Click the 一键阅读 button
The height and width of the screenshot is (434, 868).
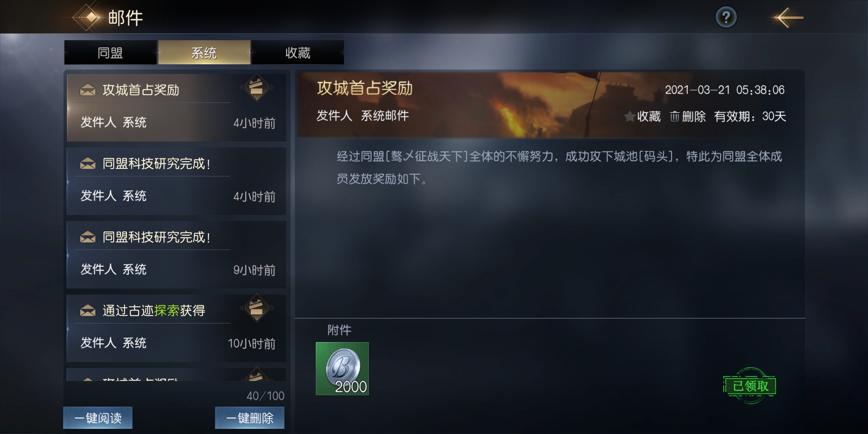coord(98,418)
